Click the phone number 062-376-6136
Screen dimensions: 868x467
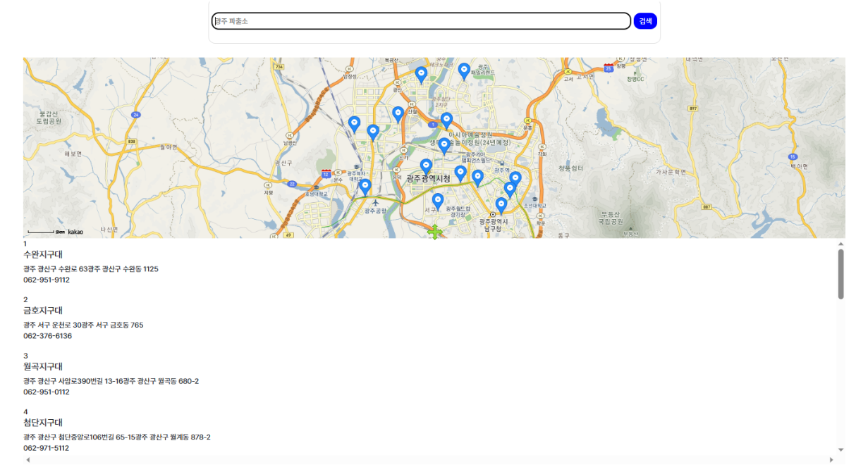(49, 336)
